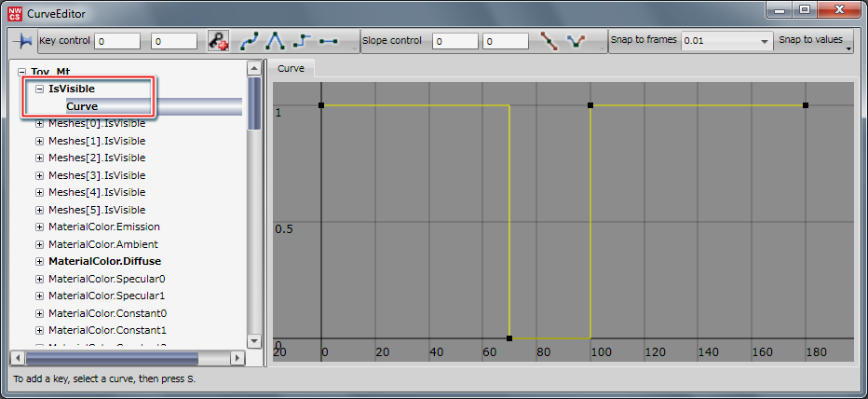Viewport: 868px width, 399px height.
Task: Expand the Meshes[0].IsVisible node
Action: tap(39, 124)
